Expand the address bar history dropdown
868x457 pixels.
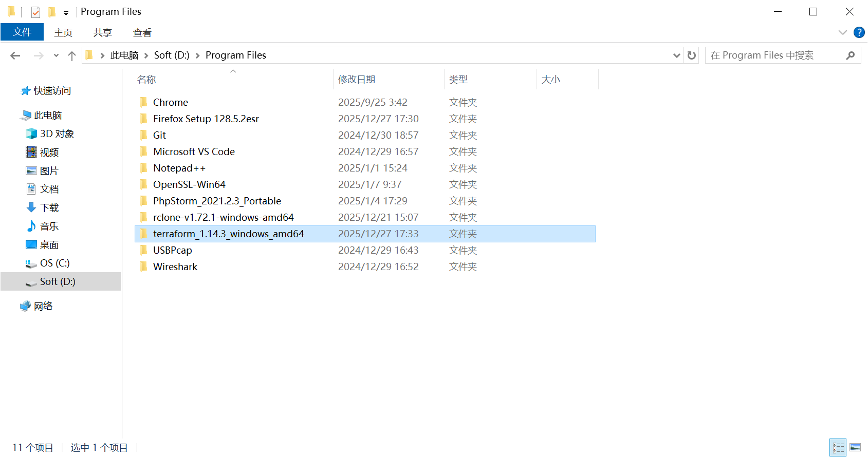click(677, 55)
